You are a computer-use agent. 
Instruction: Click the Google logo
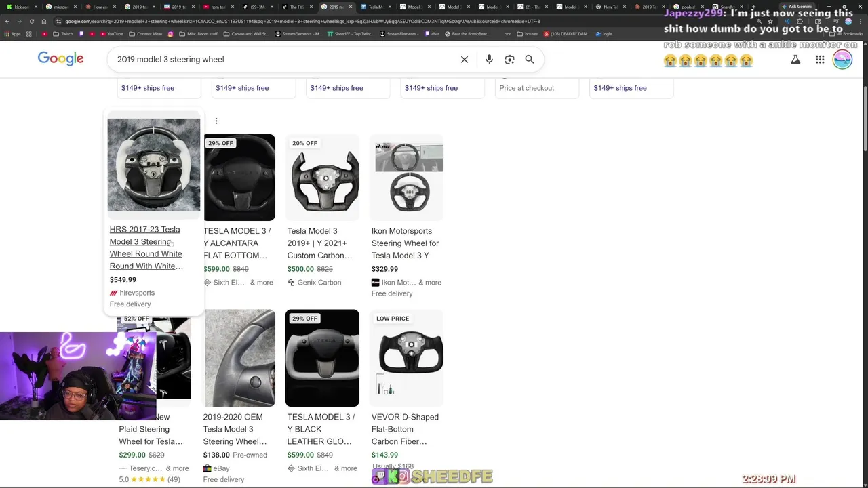click(60, 59)
